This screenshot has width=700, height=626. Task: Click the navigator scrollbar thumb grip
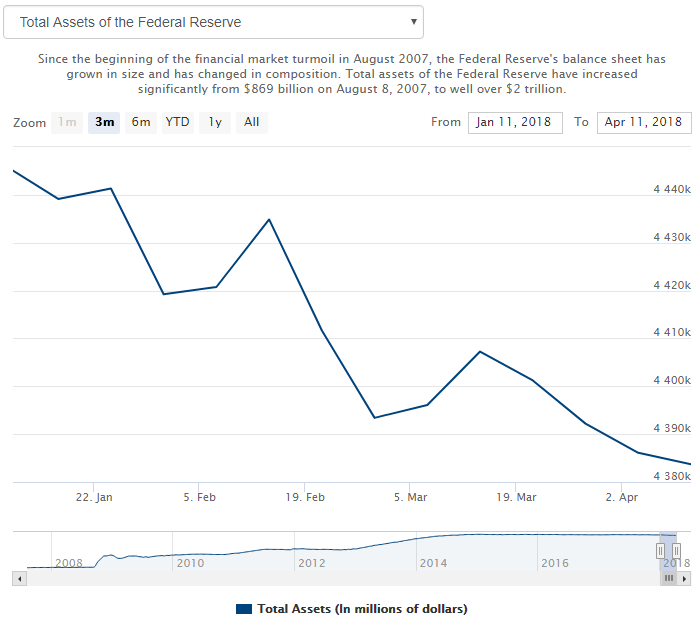coord(668,579)
